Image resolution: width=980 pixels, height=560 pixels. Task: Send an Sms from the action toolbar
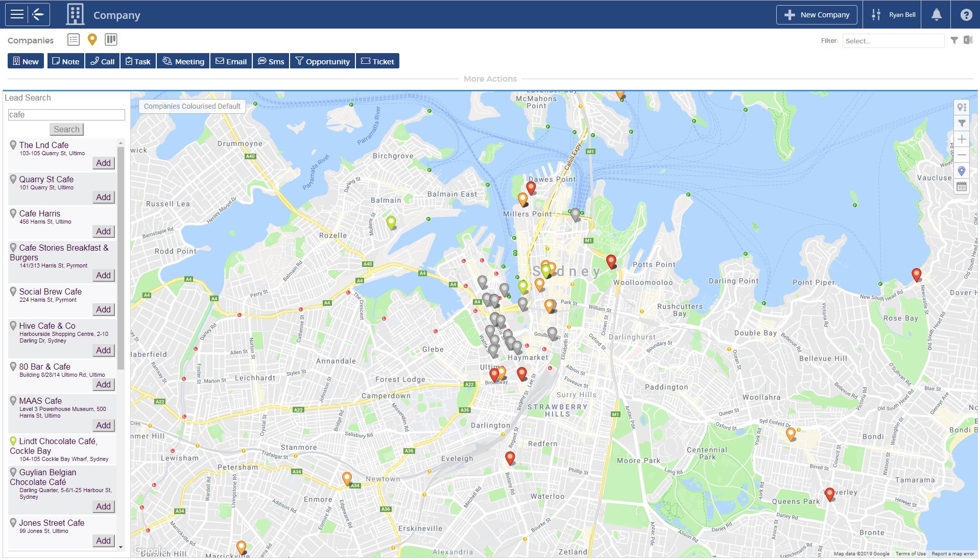[x=271, y=61]
